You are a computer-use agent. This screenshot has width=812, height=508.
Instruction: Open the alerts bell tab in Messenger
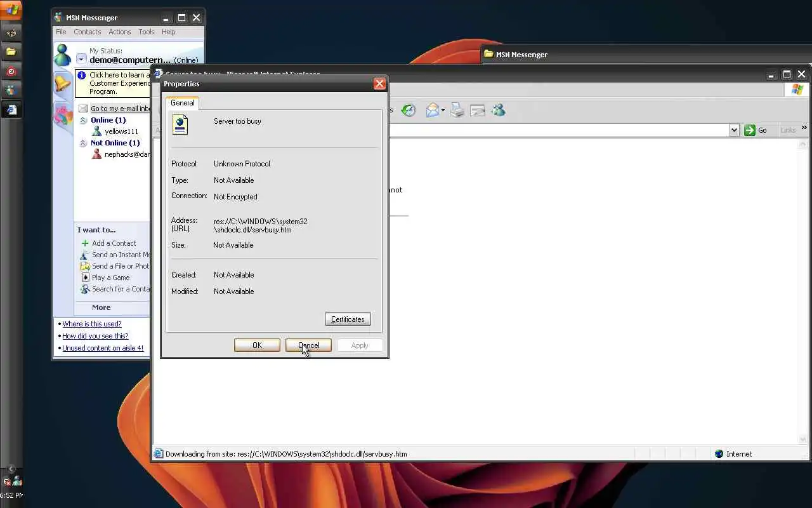click(x=63, y=83)
